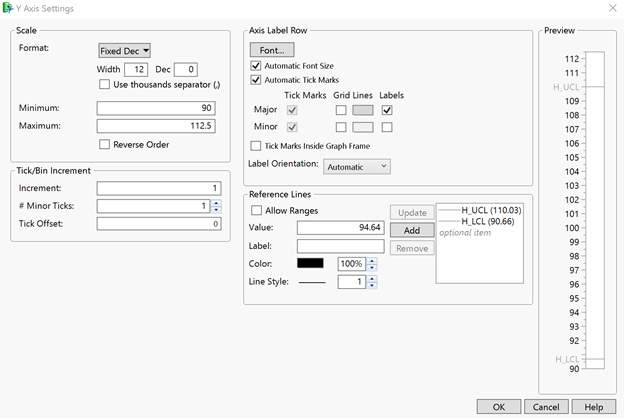Open Help for axis settings

594,407
